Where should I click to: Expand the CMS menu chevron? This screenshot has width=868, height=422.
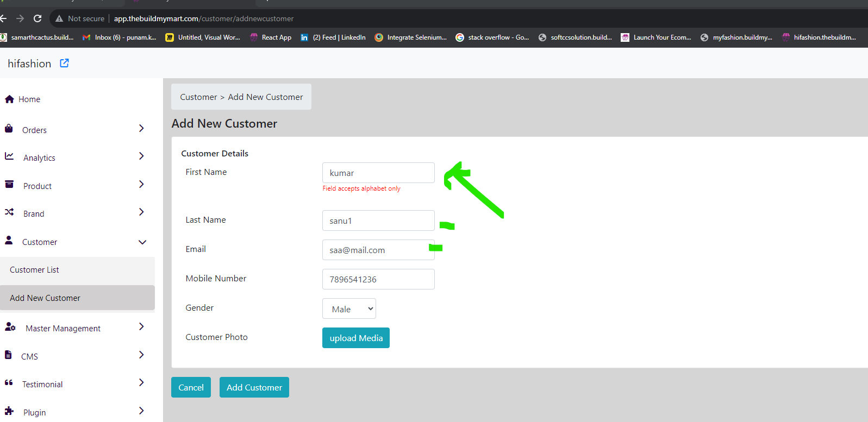[141, 355]
